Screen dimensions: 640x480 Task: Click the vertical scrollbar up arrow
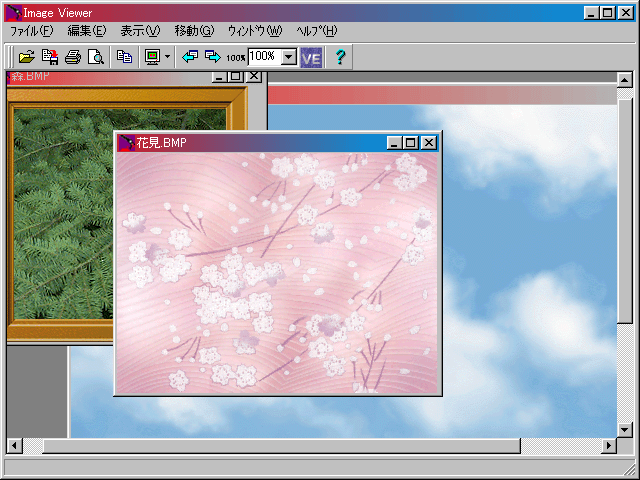point(624,80)
